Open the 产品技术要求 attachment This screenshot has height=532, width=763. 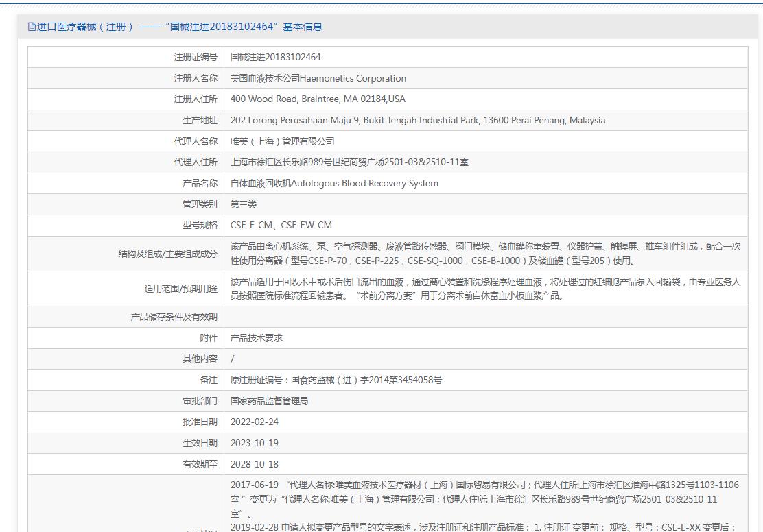257,338
